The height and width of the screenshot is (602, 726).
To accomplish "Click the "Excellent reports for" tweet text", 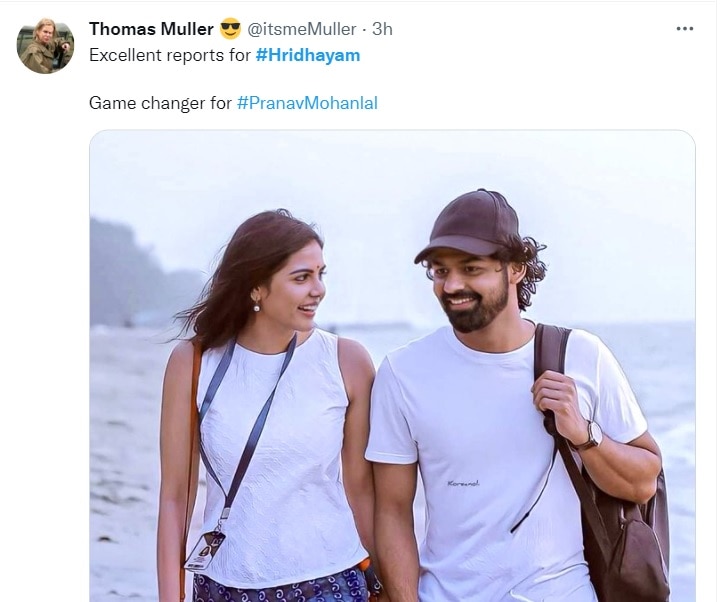I will [169, 55].
